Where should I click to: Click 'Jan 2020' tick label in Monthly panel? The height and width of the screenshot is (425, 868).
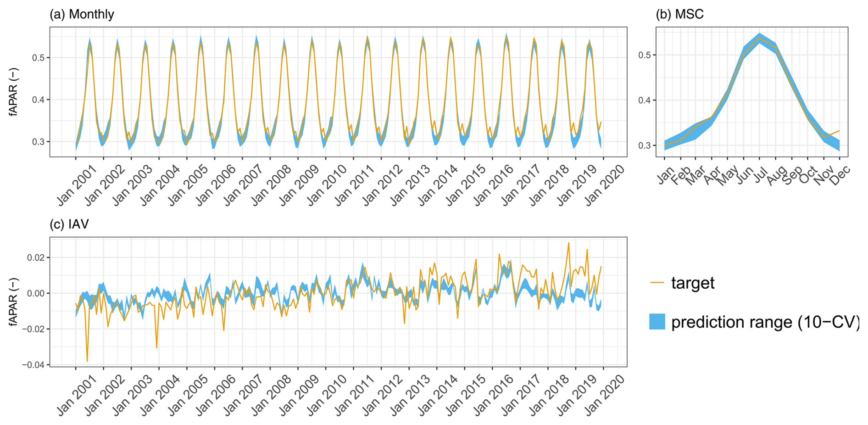point(604,185)
